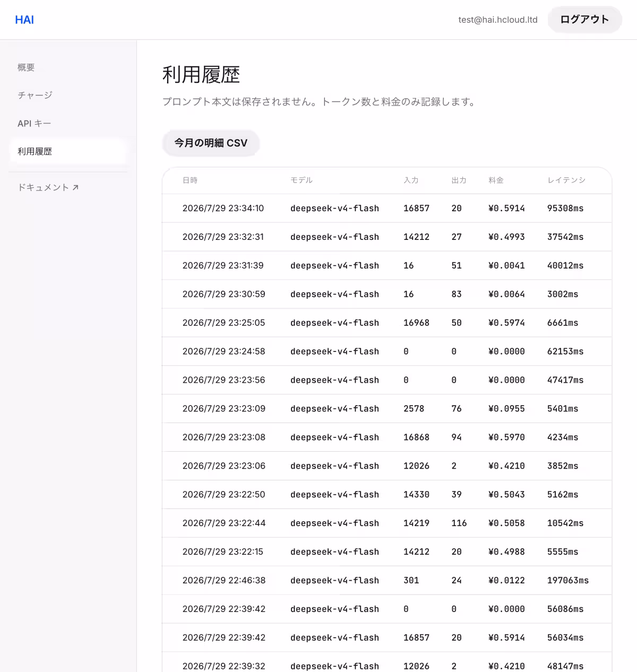The height and width of the screenshot is (672, 637).
Task: Select timestamp 2026/7/29 23:22:15
Action: (x=223, y=552)
